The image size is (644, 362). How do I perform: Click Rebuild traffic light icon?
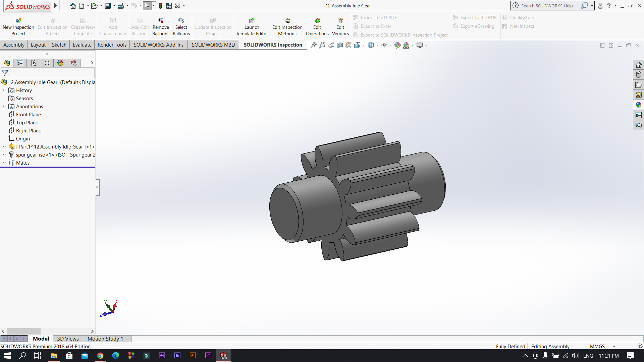[160, 6]
